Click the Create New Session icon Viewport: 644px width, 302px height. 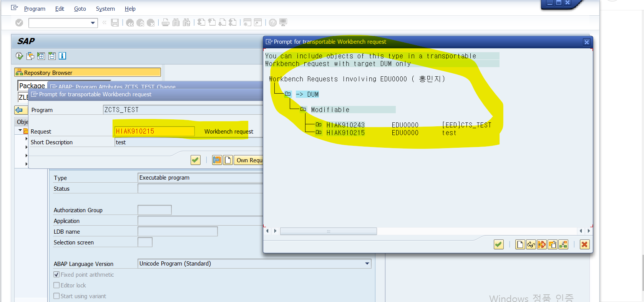pos(247,22)
